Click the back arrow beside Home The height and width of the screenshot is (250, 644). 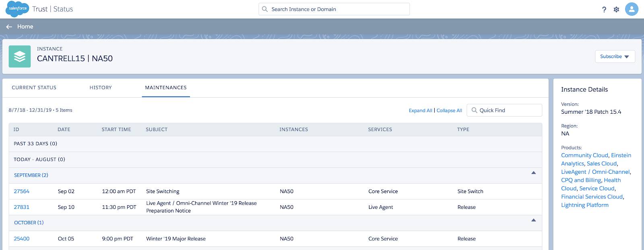click(x=9, y=27)
